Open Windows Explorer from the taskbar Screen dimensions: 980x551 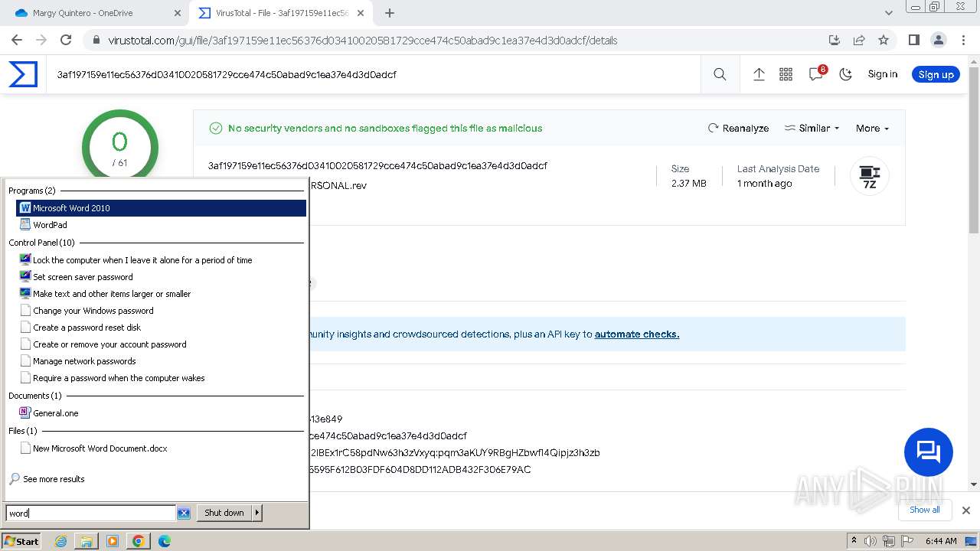(87, 541)
